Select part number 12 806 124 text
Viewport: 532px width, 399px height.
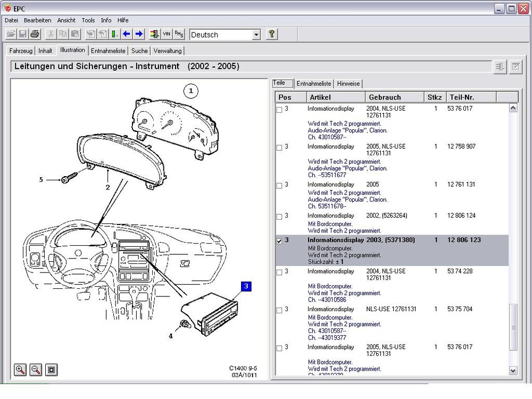click(461, 215)
